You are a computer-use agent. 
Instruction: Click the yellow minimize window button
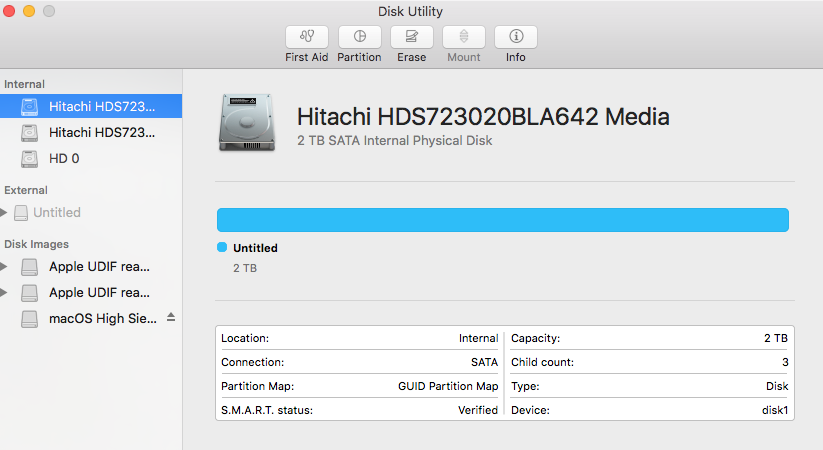pos(29,11)
